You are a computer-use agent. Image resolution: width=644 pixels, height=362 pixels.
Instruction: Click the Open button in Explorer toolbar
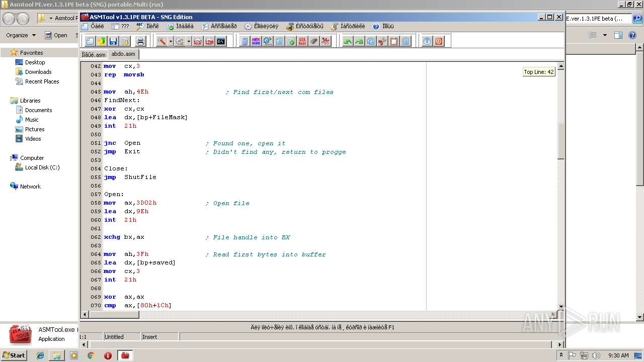[x=56, y=35]
